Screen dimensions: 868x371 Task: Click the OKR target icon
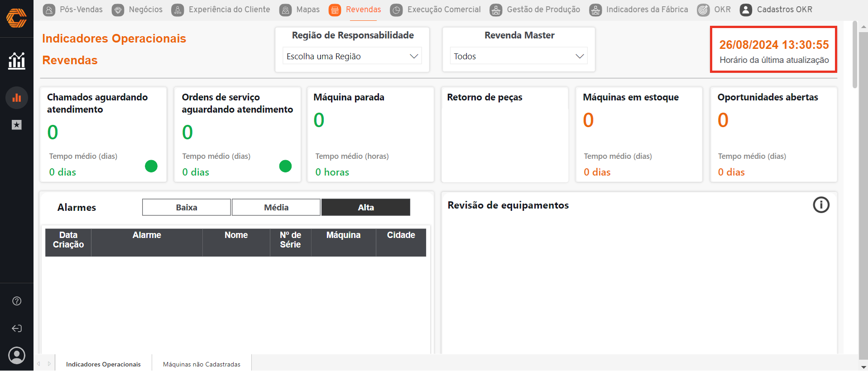click(703, 10)
